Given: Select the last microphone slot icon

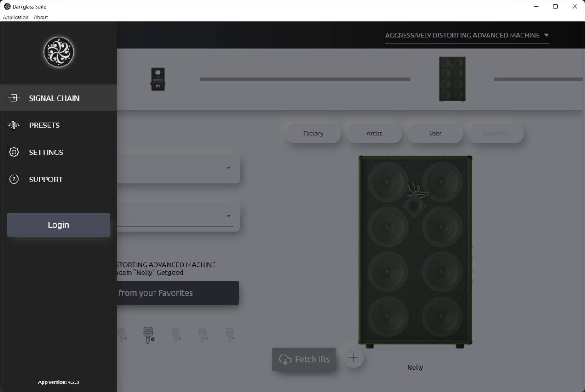Looking at the screenshot, I should pos(230,335).
